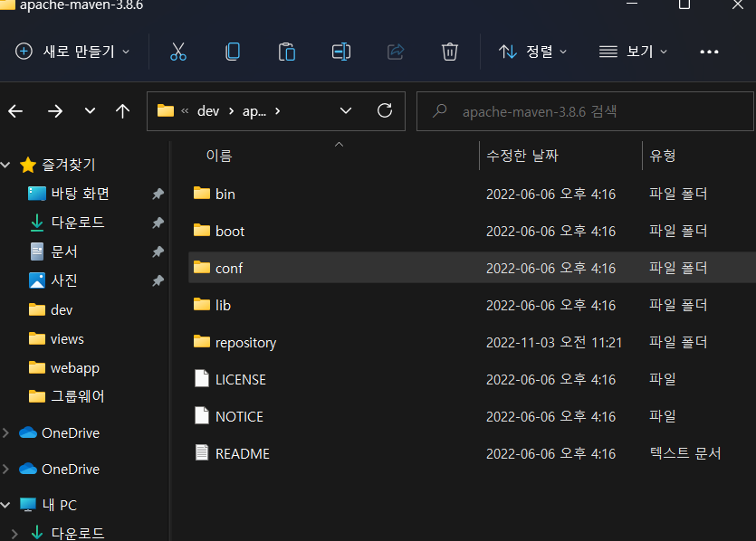Refresh the current folder view

click(385, 110)
